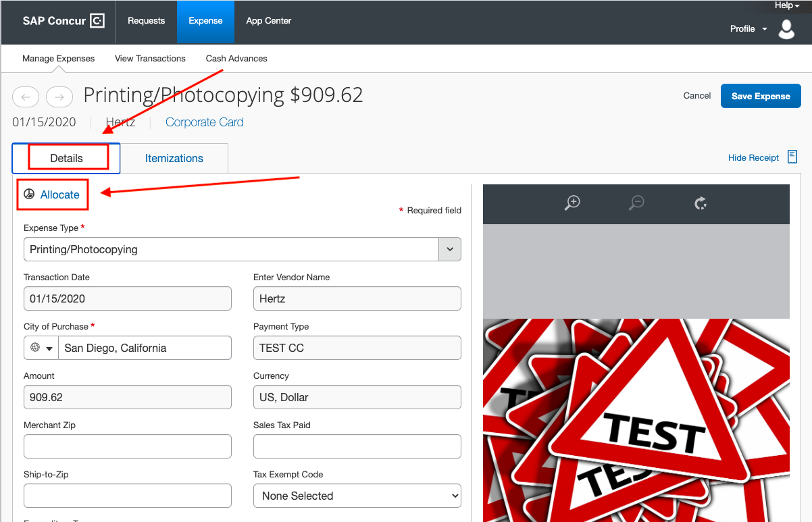Click the Currency field
The height and width of the screenshot is (522, 812).
(357, 397)
